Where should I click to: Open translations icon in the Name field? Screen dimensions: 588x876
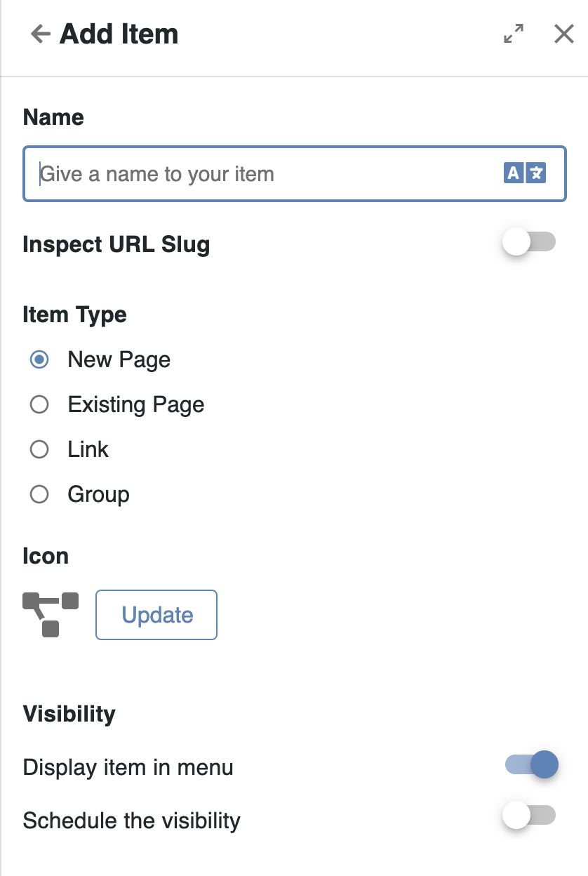tap(524, 173)
